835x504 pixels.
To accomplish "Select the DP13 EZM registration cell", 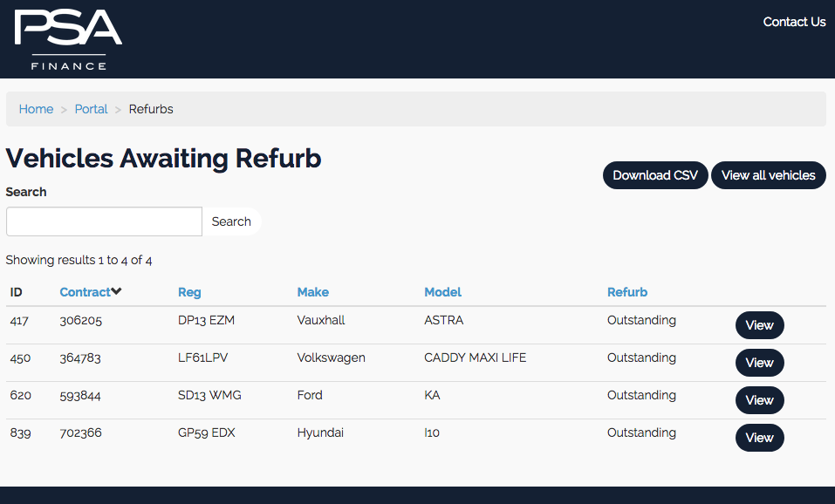I will point(206,320).
